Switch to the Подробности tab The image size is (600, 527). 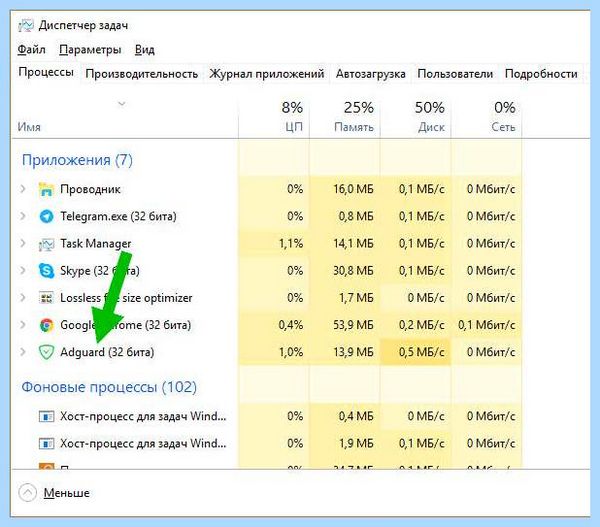[x=541, y=73]
